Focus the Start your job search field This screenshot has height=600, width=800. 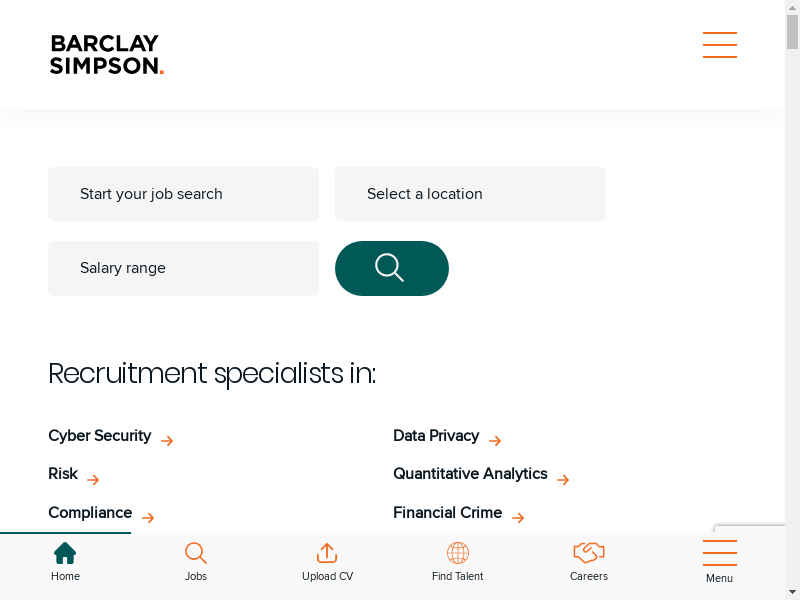click(183, 194)
